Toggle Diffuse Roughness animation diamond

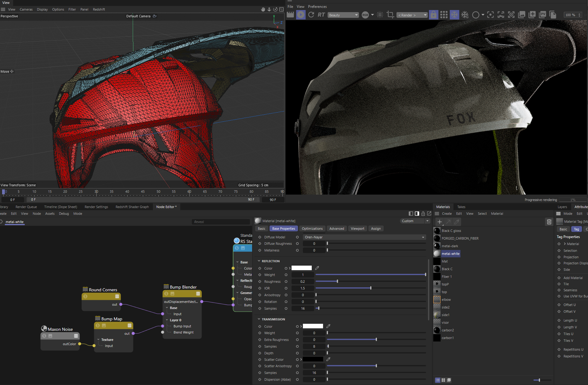pyautogui.click(x=260, y=244)
